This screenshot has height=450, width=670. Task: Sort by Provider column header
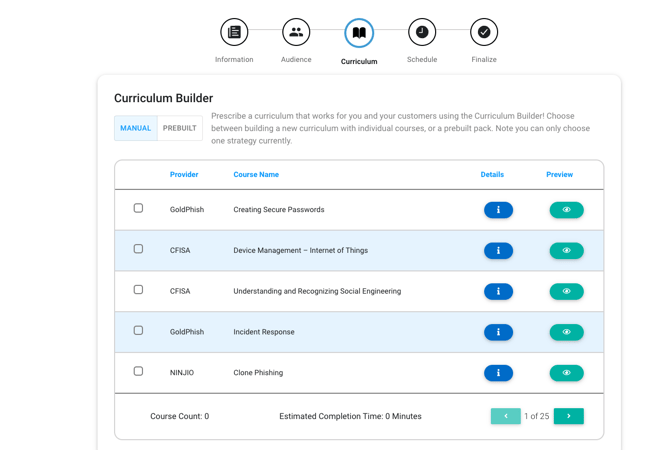(184, 174)
